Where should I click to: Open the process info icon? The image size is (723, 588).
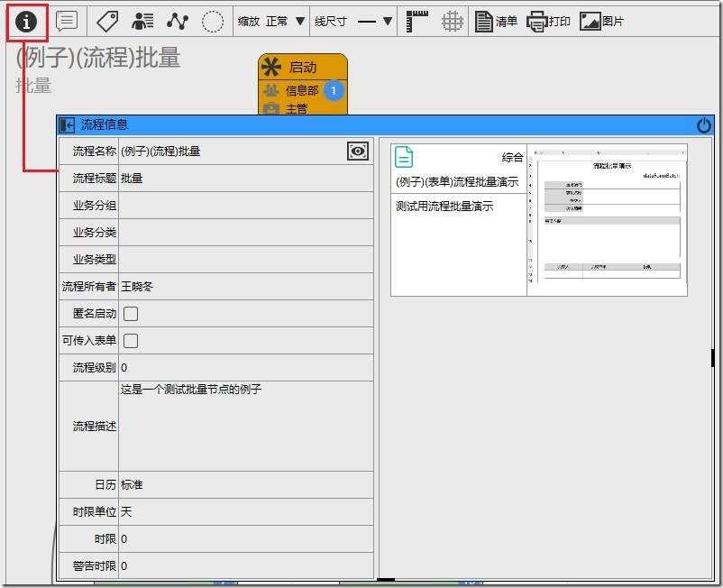point(26,22)
